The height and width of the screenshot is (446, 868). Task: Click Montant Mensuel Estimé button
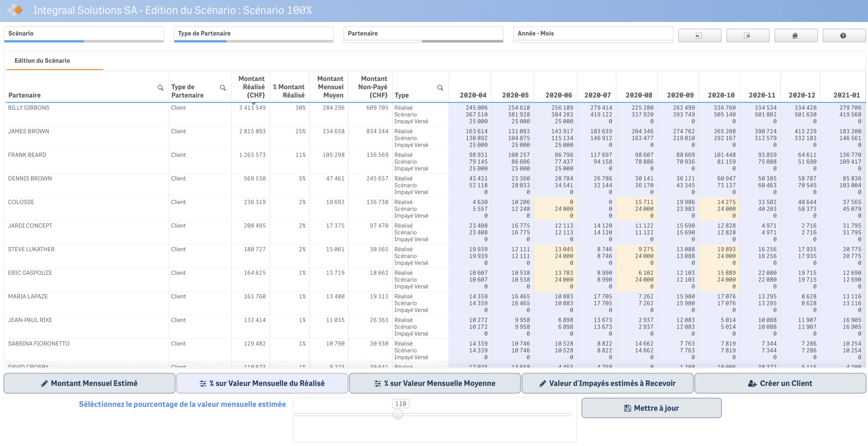(x=90, y=383)
